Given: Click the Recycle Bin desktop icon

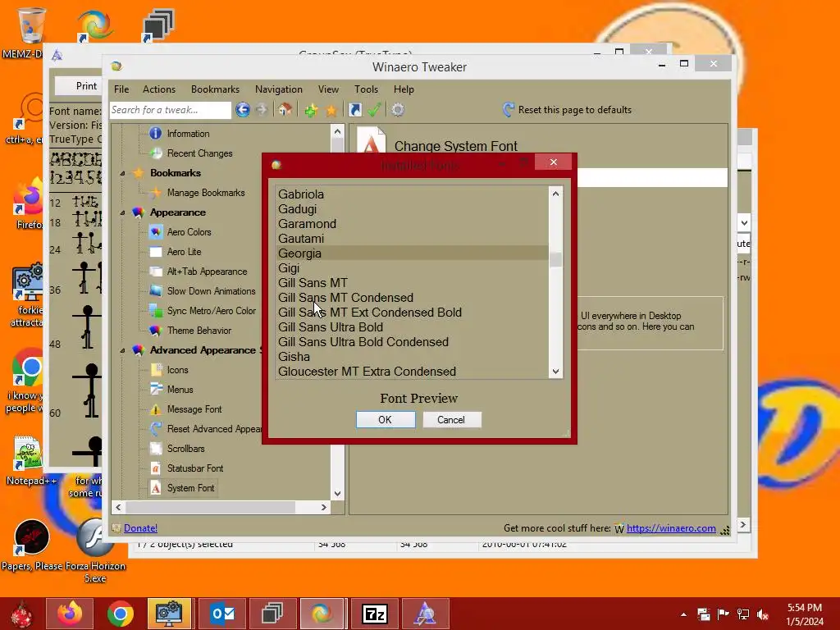Looking at the screenshot, I should [x=30, y=25].
